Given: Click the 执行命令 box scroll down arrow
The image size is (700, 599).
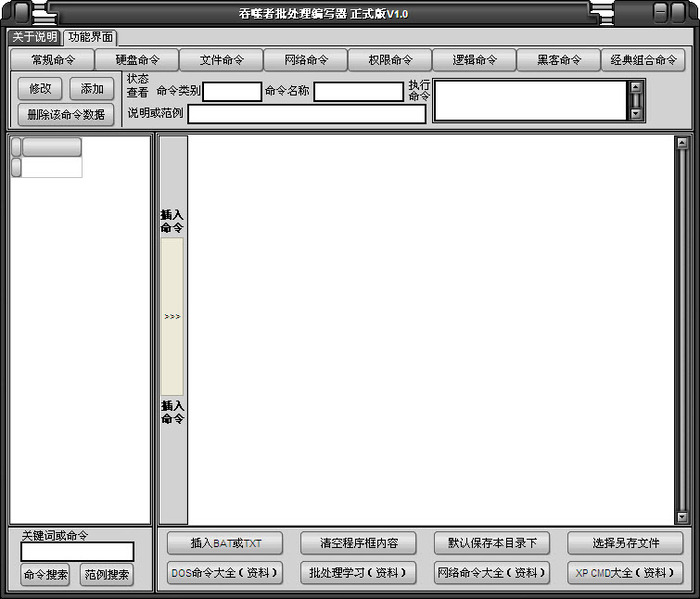Looking at the screenshot, I should (x=636, y=114).
